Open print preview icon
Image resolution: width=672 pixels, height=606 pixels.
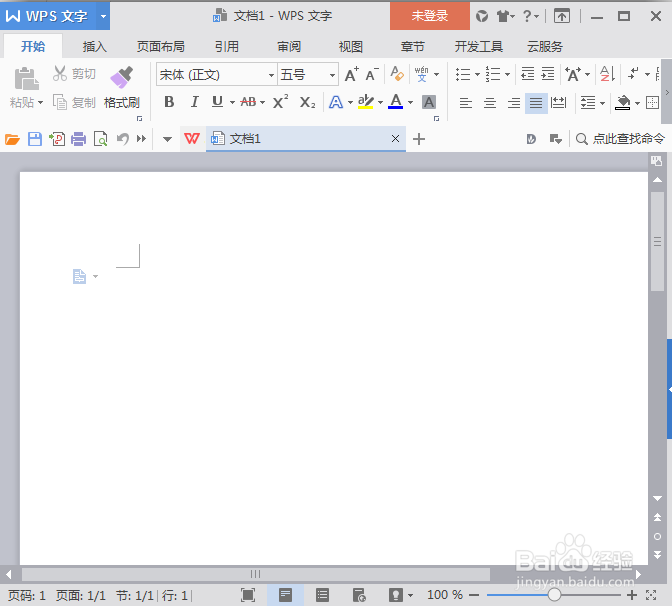coord(101,139)
